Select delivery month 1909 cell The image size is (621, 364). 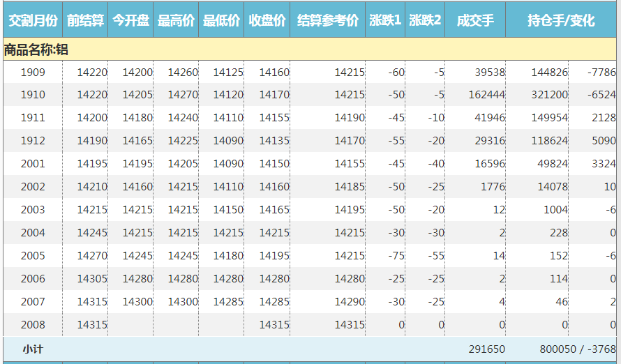click(33, 72)
